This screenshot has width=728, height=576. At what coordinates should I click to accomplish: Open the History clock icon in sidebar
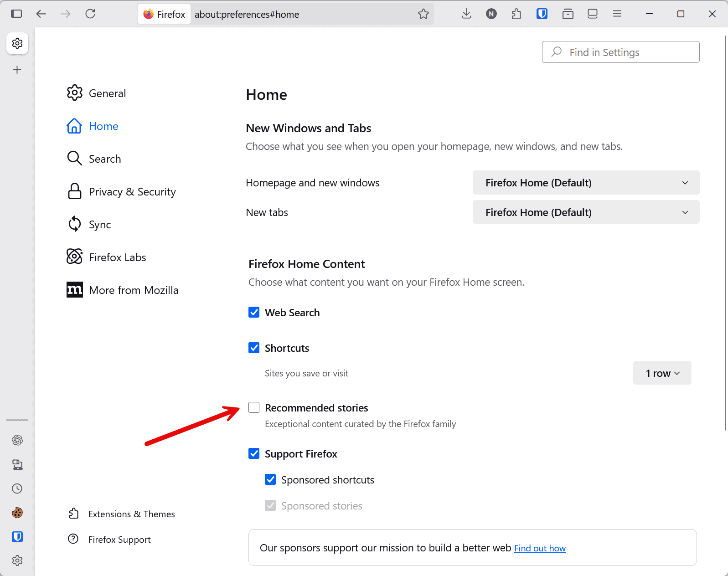pyautogui.click(x=17, y=489)
